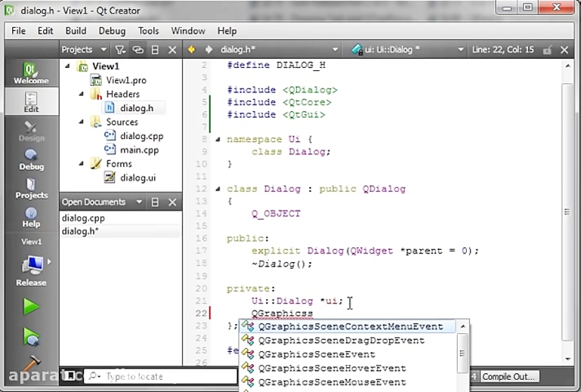This screenshot has height=392, width=581.
Task: Toggle synchronize with editor link icon
Action: point(138,50)
